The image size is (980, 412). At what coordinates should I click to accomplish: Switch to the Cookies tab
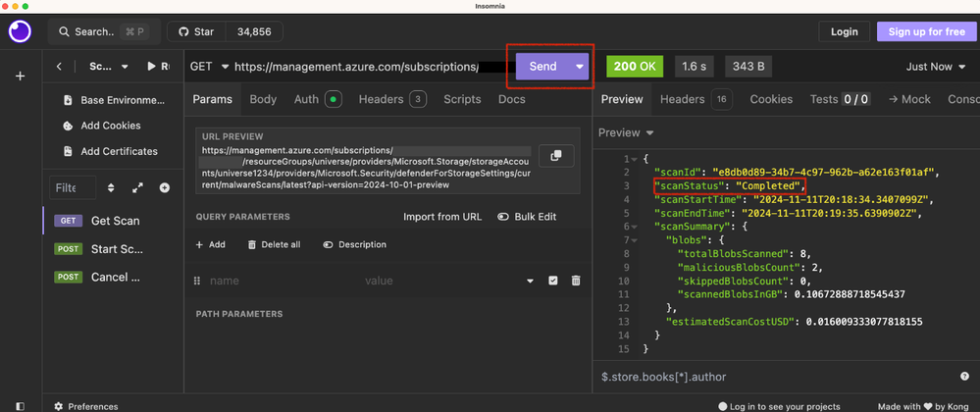coord(771,99)
